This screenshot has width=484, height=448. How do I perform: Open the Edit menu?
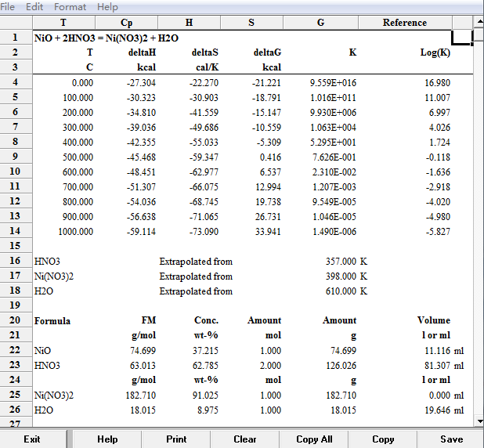pyautogui.click(x=34, y=6)
